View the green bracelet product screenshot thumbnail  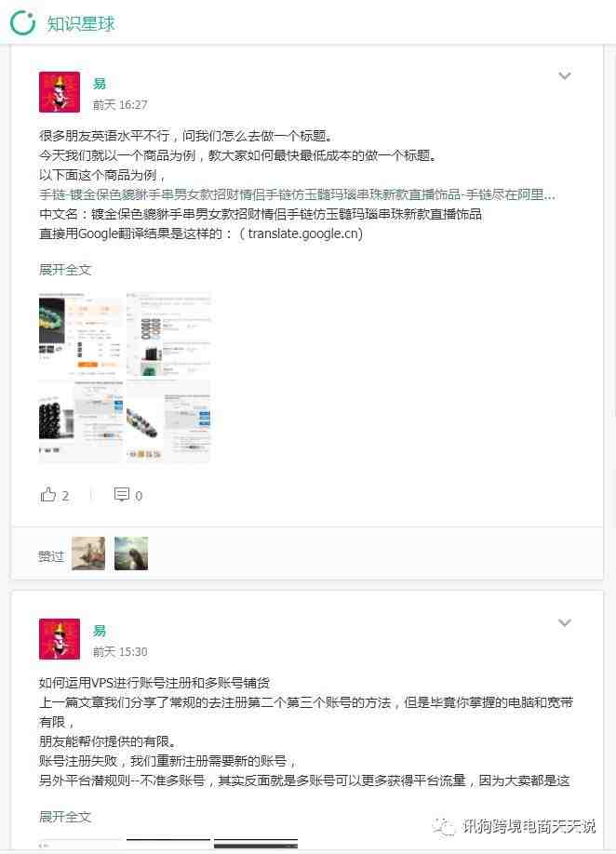tap(81, 335)
